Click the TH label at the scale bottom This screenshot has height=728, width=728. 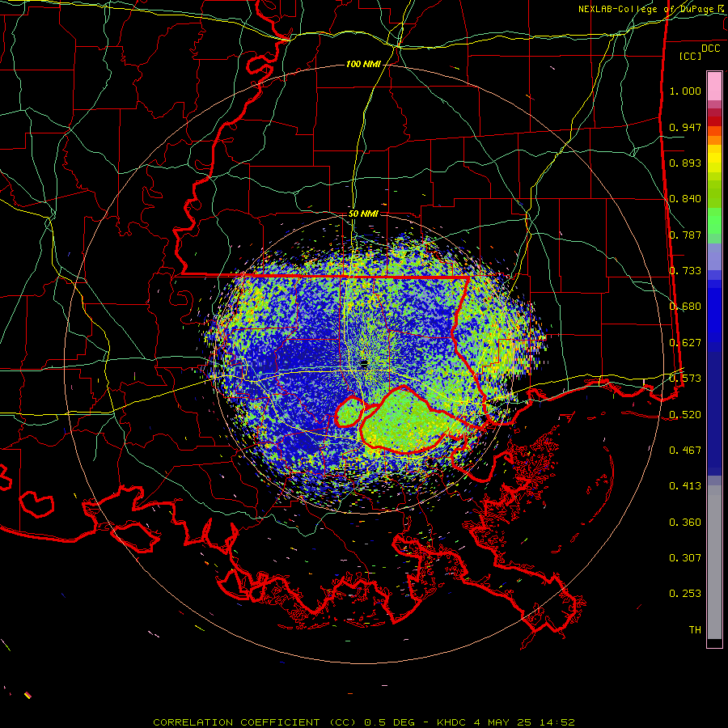point(695,630)
